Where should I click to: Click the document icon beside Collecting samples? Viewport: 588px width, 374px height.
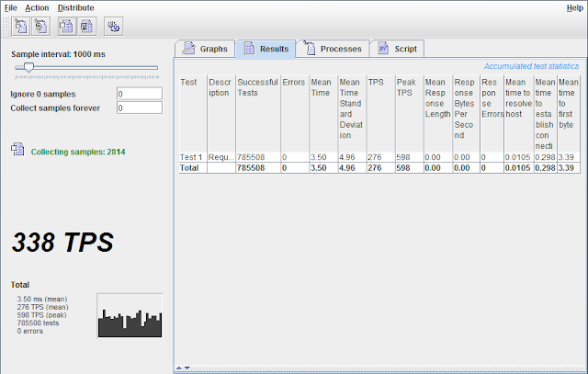click(x=17, y=150)
